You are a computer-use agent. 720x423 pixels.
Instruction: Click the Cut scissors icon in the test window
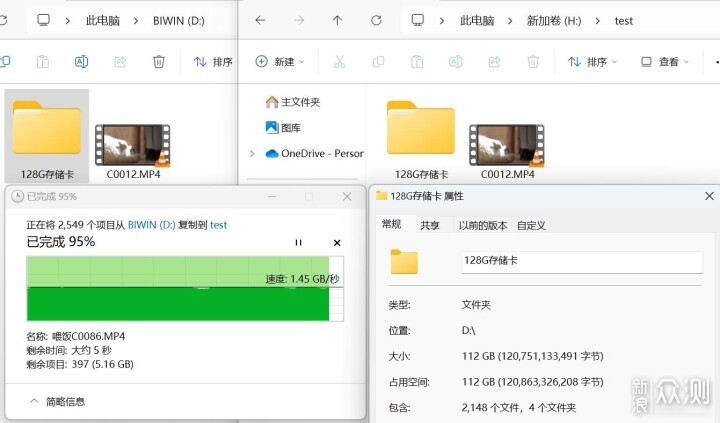click(x=339, y=62)
